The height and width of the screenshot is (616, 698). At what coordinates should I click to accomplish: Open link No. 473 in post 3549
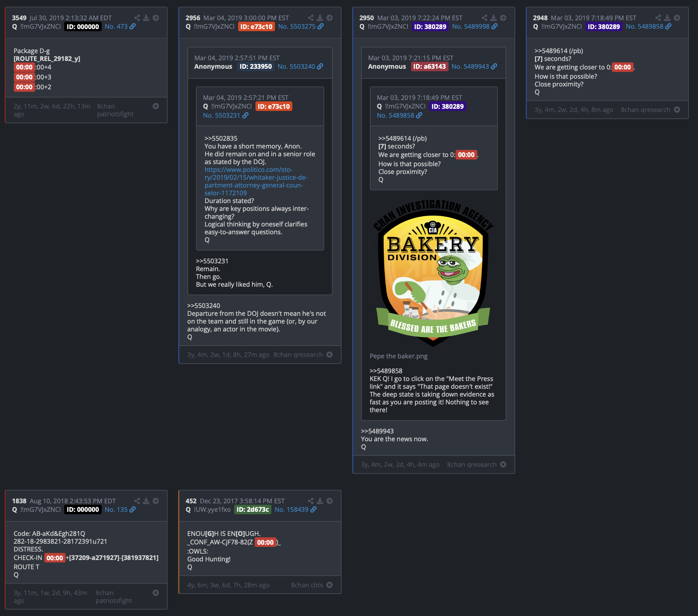click(x=120, y=26)
